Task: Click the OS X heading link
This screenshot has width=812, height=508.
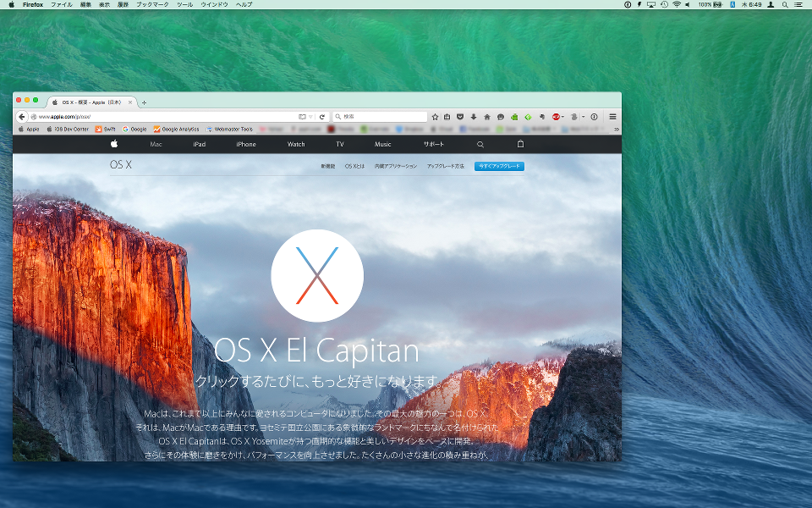Action: coord(121,165)
